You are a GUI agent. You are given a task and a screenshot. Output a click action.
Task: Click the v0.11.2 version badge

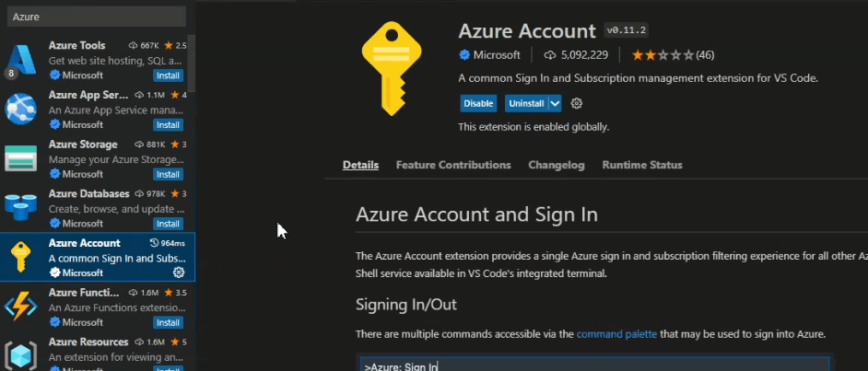pos(627,30)
